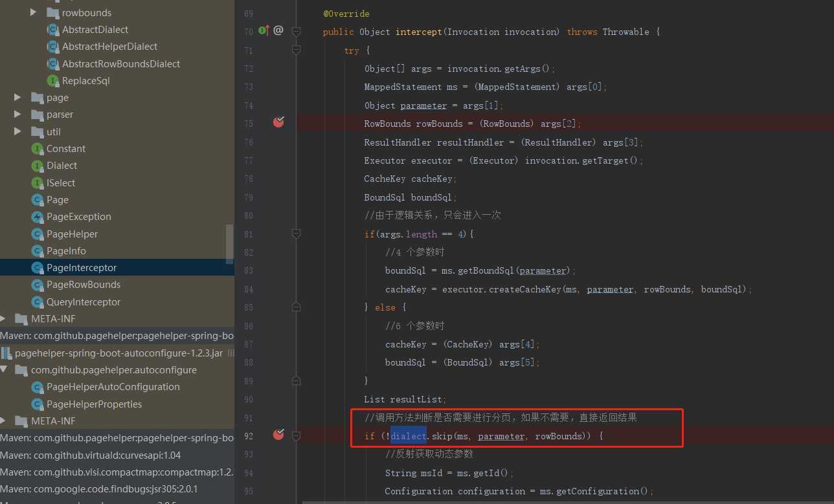Image resolution: width=834 pixels, height=504 pixels.
Task: Fold the intercept method at line 70
Action: (x=296, y=31)
